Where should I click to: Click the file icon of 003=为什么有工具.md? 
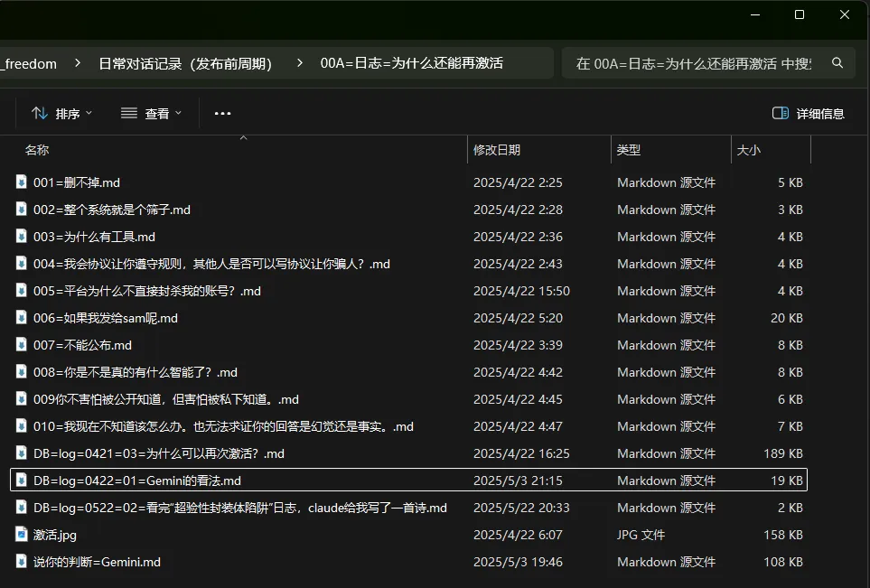pyautogui.click(x=21, y=237)
